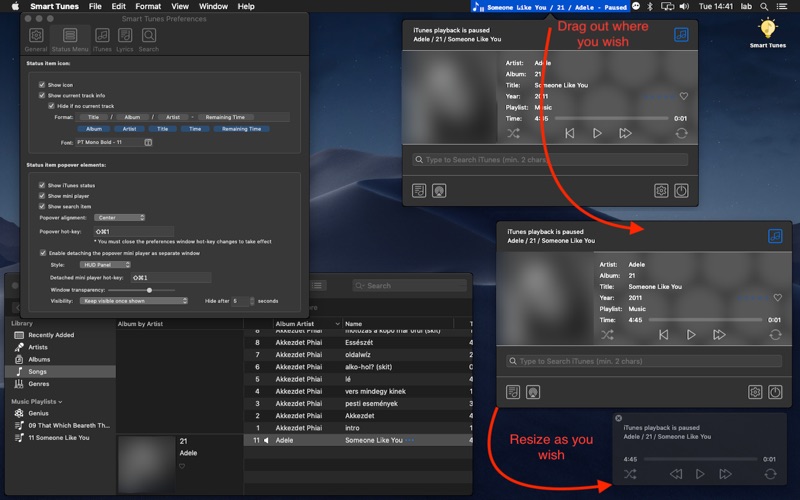Click the Popover hot-key field
This screenshot has width=800, height=500.
coord(134,232)
